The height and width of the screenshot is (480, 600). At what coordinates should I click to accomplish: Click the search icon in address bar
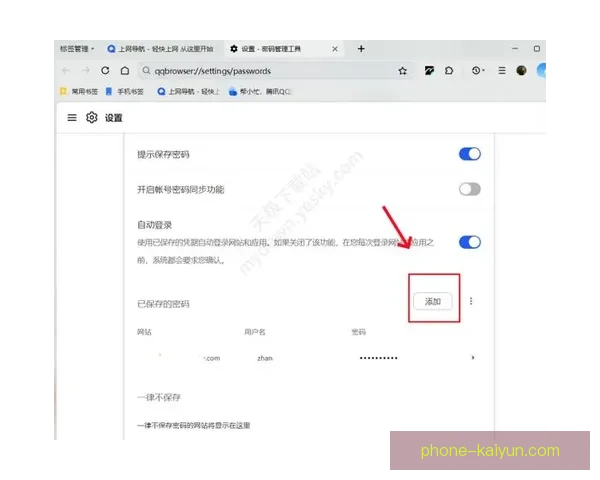click(x=146, y=71)
